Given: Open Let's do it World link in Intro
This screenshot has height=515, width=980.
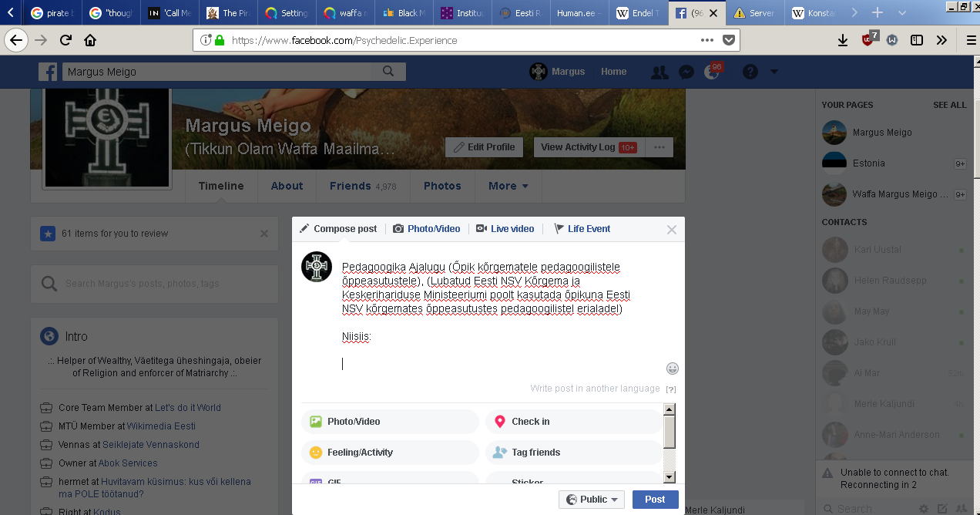Looking at the screenshot, I should 188,408.
